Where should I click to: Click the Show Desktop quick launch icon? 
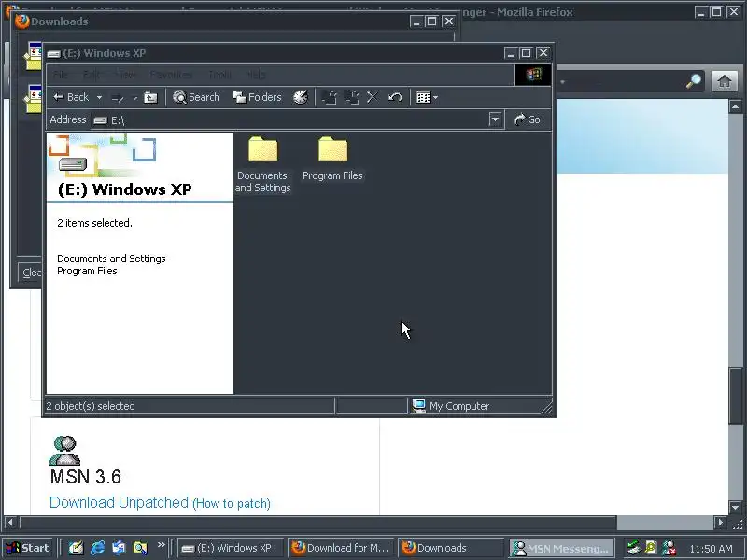pyautogui.click(x=77, y=548)
